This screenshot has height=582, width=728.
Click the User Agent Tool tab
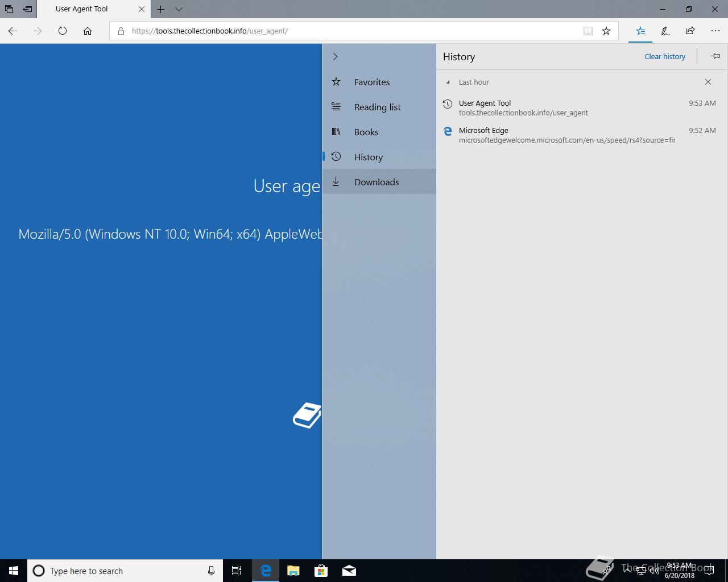(x=94, y=9)
